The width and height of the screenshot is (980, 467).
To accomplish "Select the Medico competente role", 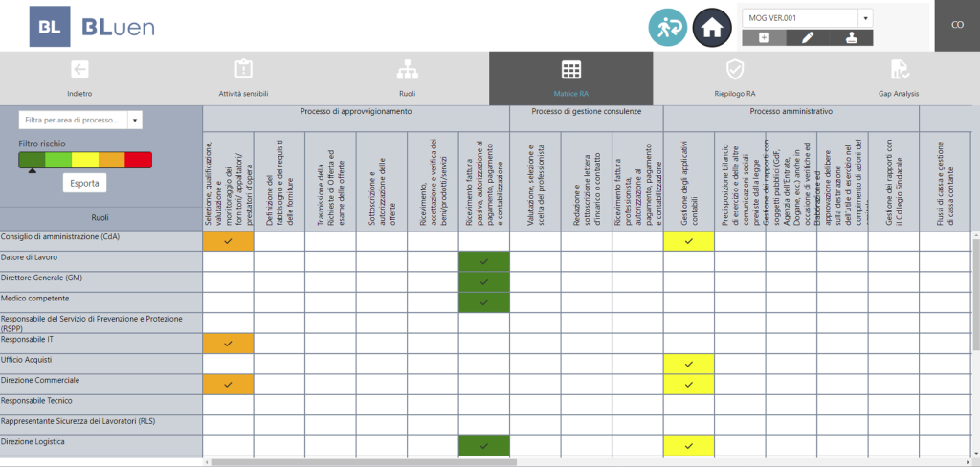I will pyautogui.click(x=100, y=302).
